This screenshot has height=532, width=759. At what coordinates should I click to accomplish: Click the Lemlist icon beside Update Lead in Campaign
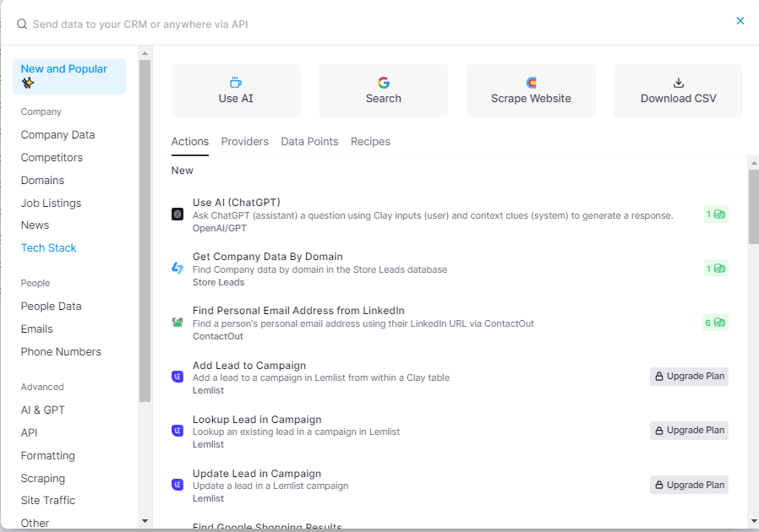[x=177, y=485]
